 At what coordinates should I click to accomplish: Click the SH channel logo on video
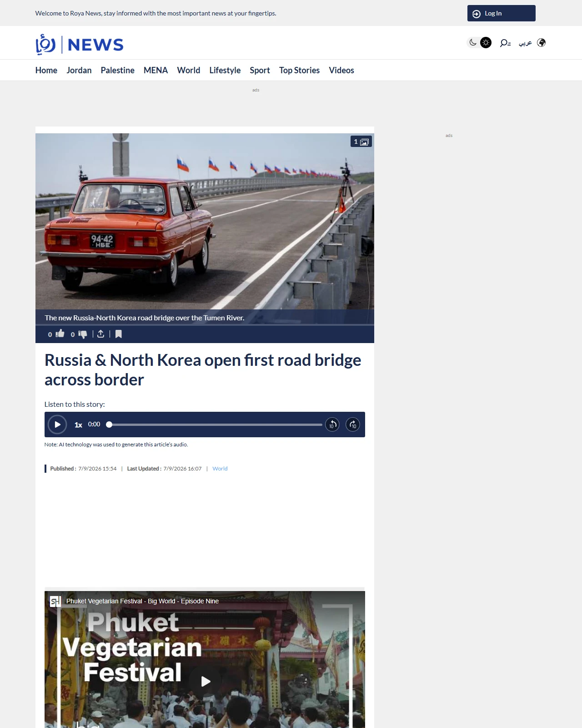55,602
